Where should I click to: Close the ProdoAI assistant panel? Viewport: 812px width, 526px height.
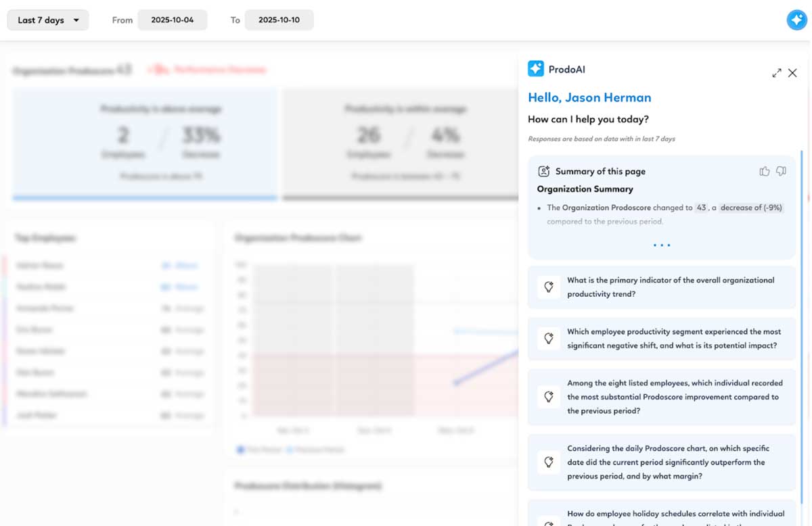point(792,73)
